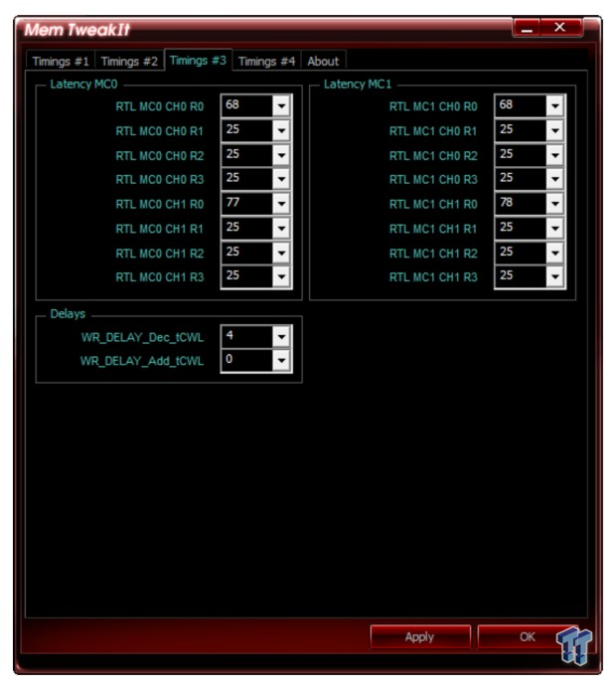
Task: Minimize the Mem TweakIt window
Action: [527, 28]
